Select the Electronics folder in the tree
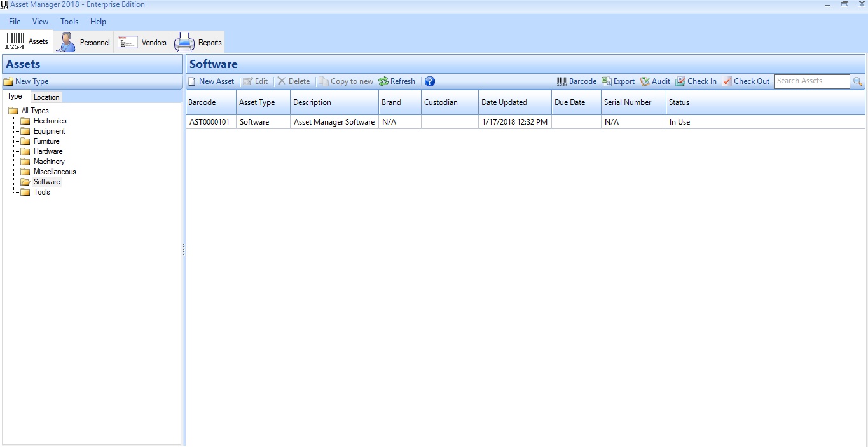The image size is (868, 447). point(50,121)
